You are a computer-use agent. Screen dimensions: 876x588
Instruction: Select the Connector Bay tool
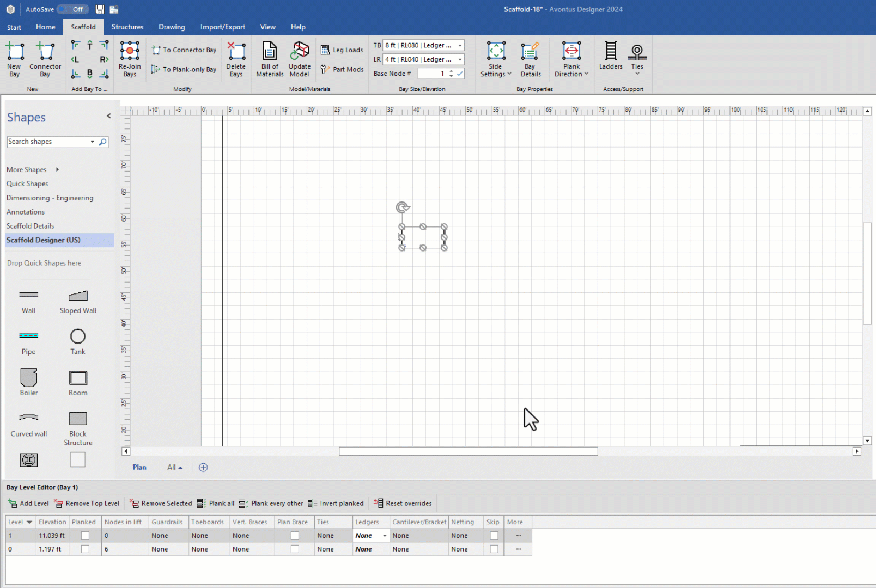pyautogui.click(x=45, y=52)
